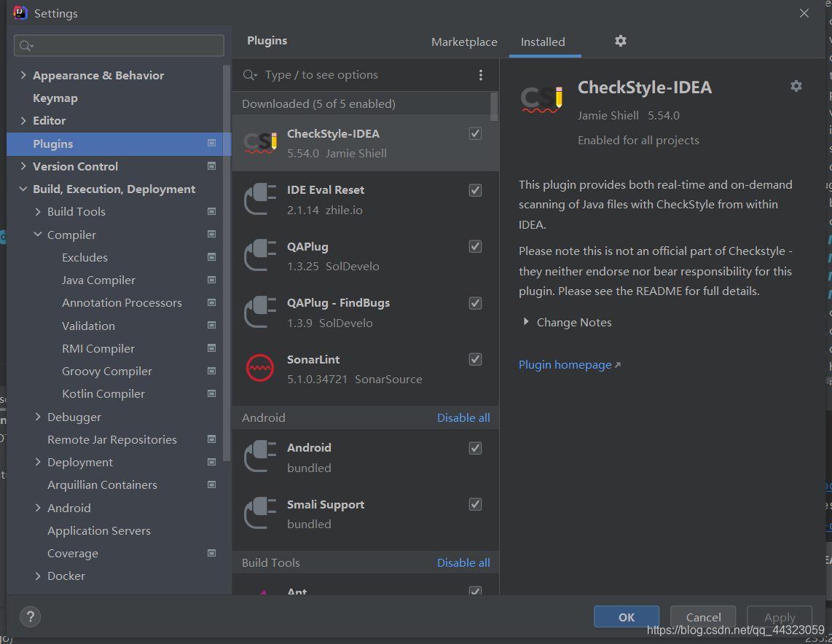Disable the SonarLint plugin checkbox
Screen dimensions: 832x644
(476, 359)
